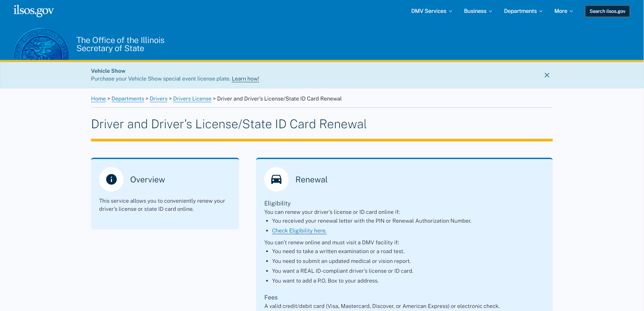Click the Overview info icon
This screenshot has width=644, height=311.
click(111, 179)
